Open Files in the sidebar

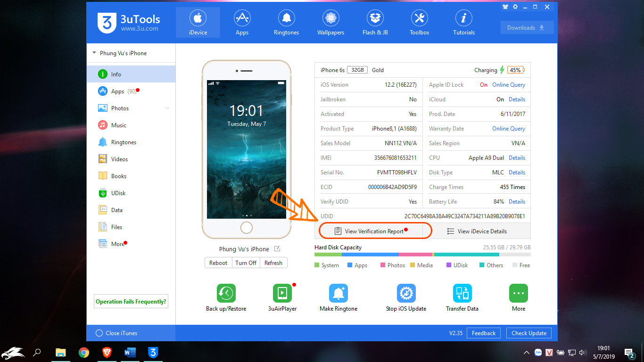coord(131,227)
